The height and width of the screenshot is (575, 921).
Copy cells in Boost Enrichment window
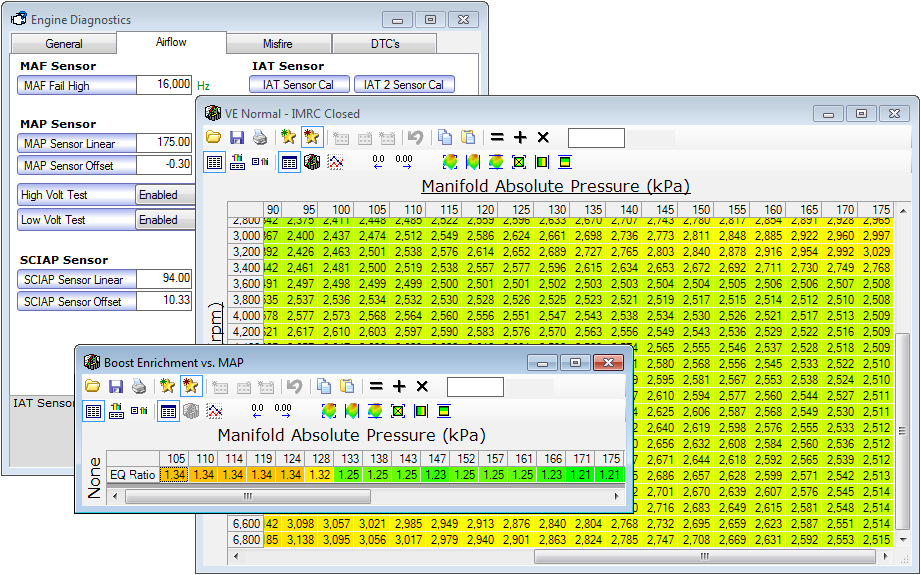pyautogui.click(x=324, y=386)
